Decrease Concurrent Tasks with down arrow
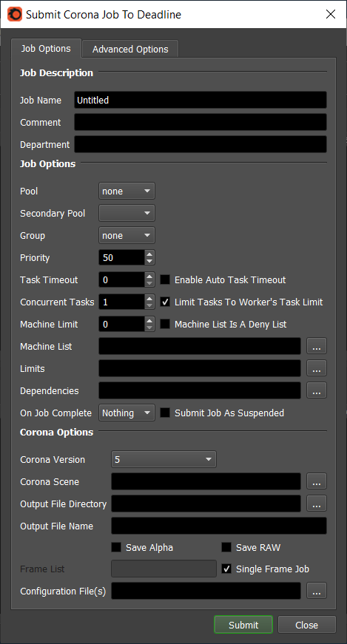Image resolution: width=347 pixels, height=644 pixels. click(x=149, y=306)
